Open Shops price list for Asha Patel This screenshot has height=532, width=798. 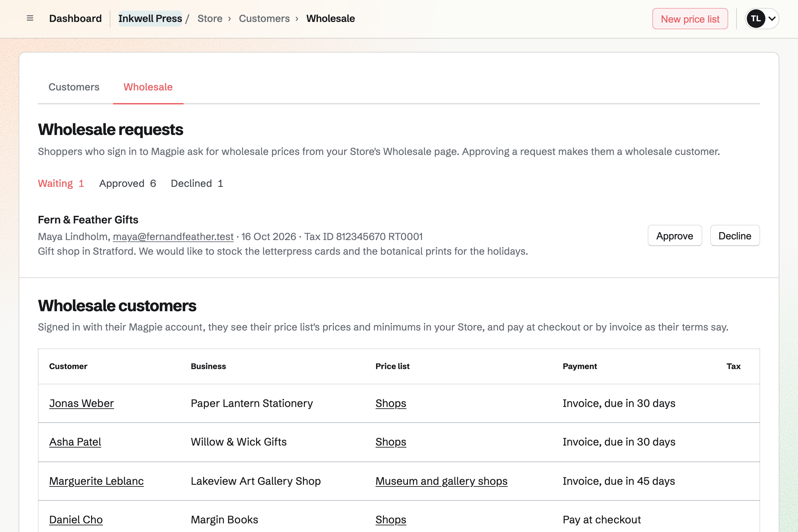pyautogui.click(x=390, y=442)
